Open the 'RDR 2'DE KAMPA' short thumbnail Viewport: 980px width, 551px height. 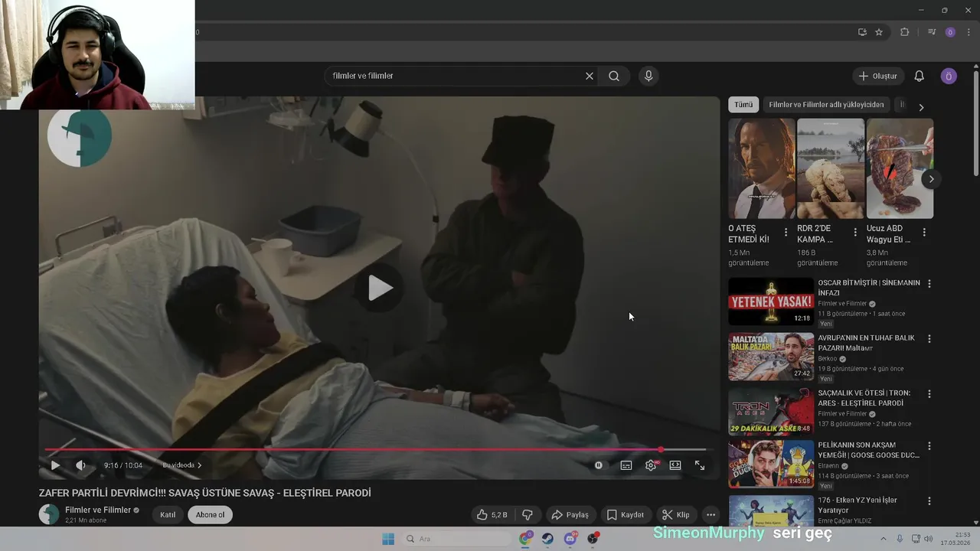pos(831,168)
